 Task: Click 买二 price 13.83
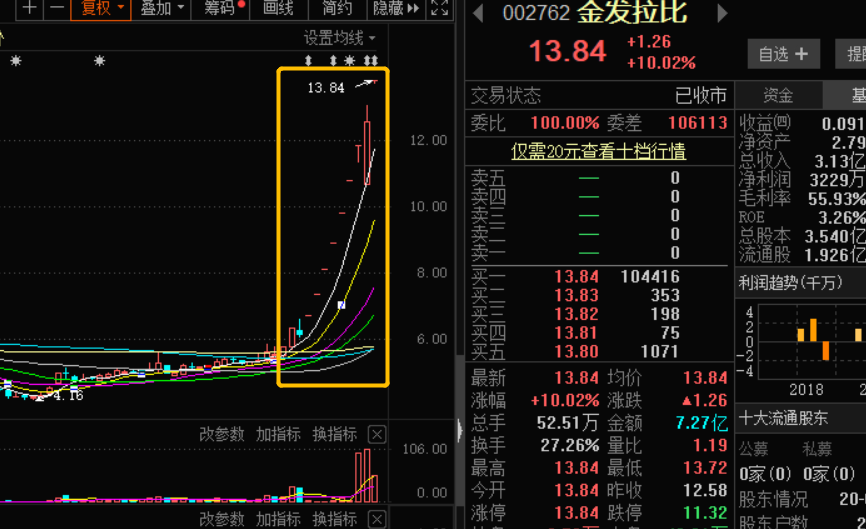[x=577, y=295]
